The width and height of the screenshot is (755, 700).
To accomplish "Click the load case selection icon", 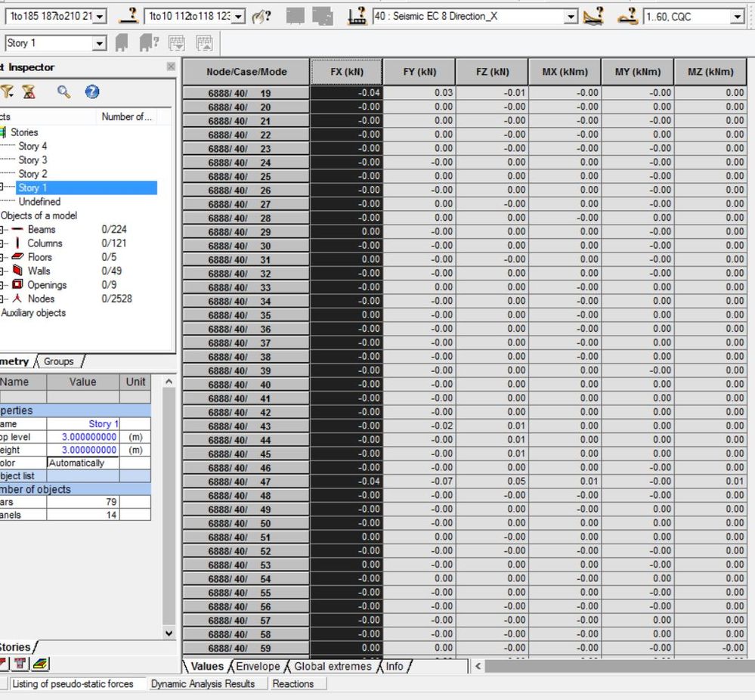I will (357, 16).
